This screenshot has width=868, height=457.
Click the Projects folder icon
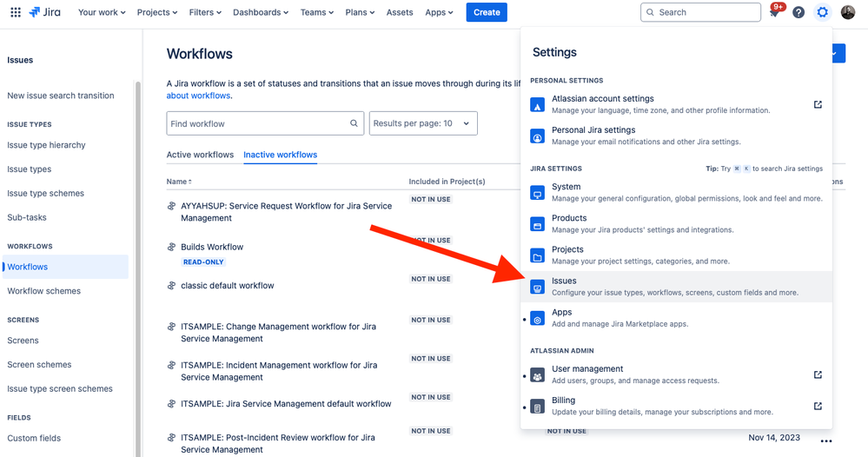pyautogui.click(x=537, y=255)
